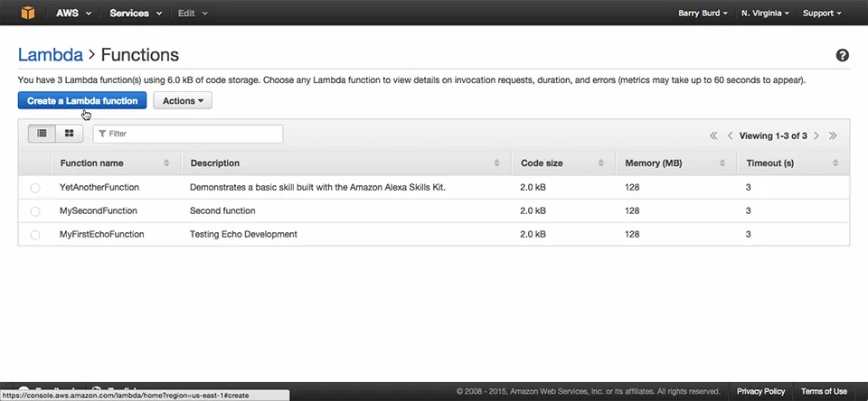The width and height of the screenshot is (868, 401).
Task: Open the AWS dropdown menu
Action: tap(73, 13)
